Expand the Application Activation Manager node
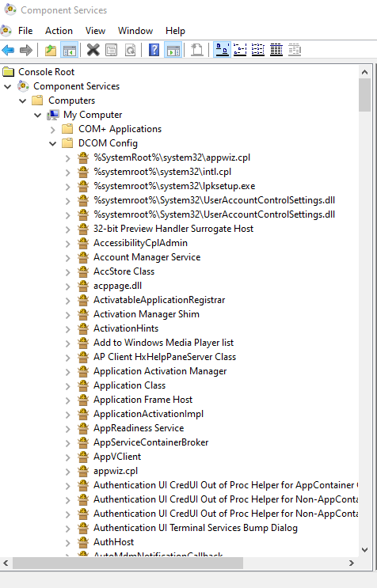377x588 pixels. (x=67, y=372)
